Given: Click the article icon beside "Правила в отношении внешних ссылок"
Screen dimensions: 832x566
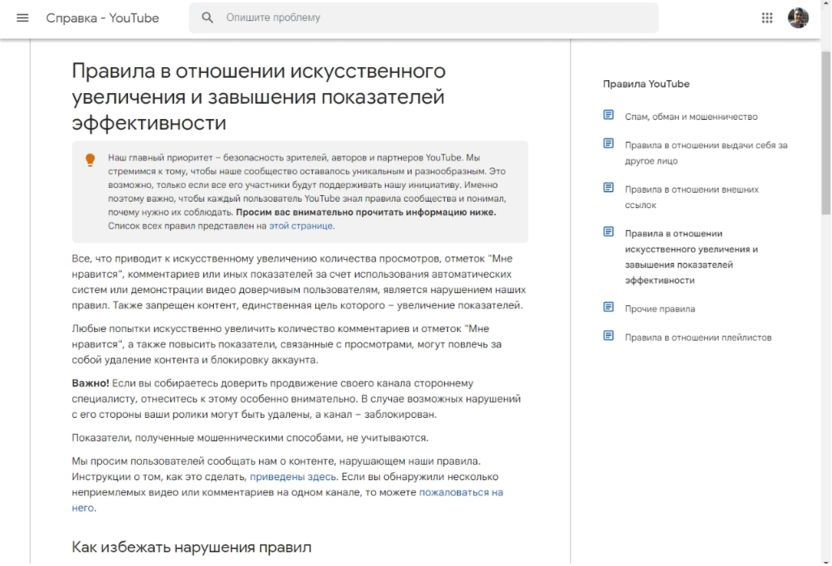Looking at the screenshot, I should pos(608,188).
